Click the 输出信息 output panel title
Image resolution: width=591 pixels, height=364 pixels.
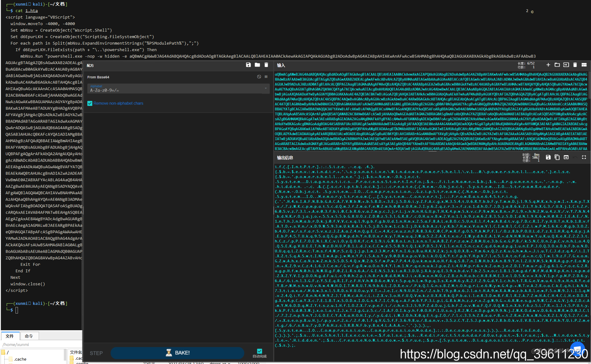285,158
